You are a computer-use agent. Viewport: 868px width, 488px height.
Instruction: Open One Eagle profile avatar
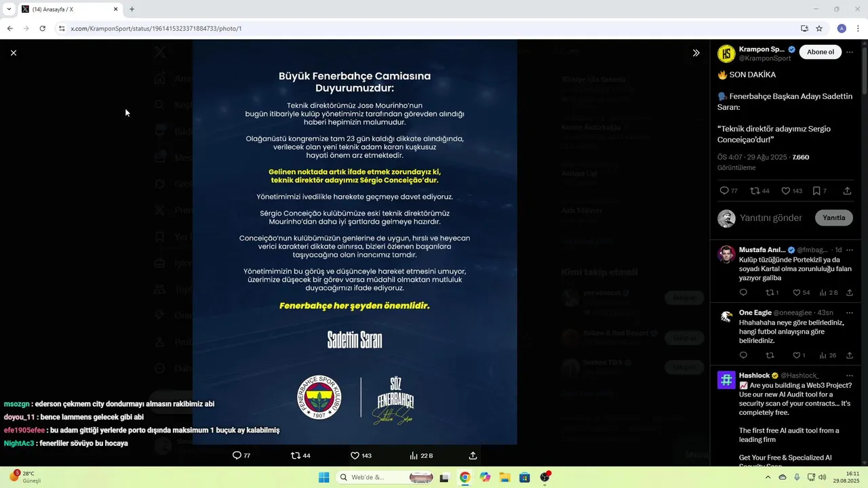pos(726,317)
